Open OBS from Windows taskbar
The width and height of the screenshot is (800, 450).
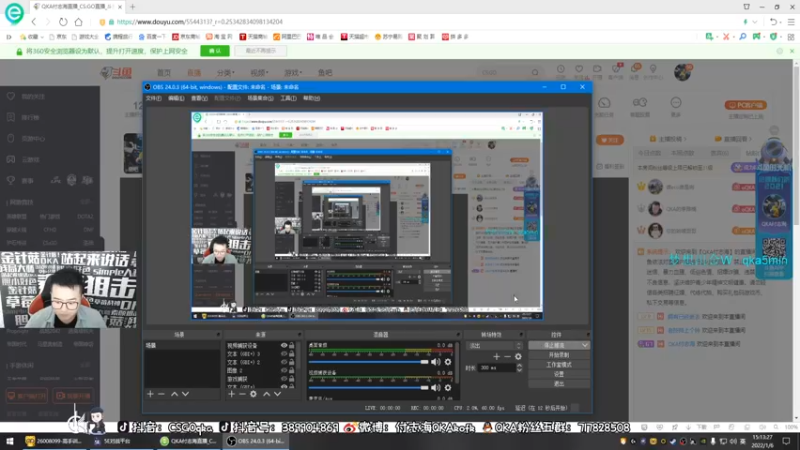(256, 441)
